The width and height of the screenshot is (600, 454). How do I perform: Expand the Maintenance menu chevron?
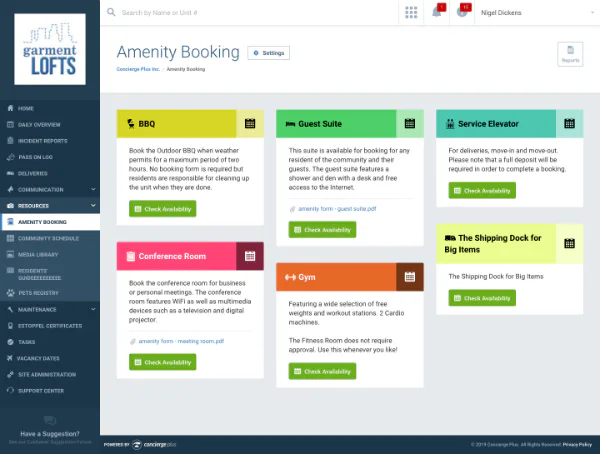tap(93, 309)
